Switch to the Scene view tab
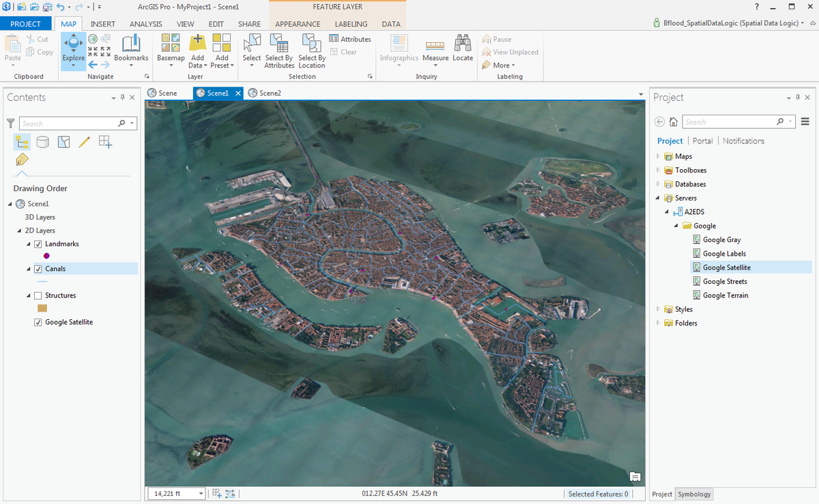 click(x=163, y=93)
